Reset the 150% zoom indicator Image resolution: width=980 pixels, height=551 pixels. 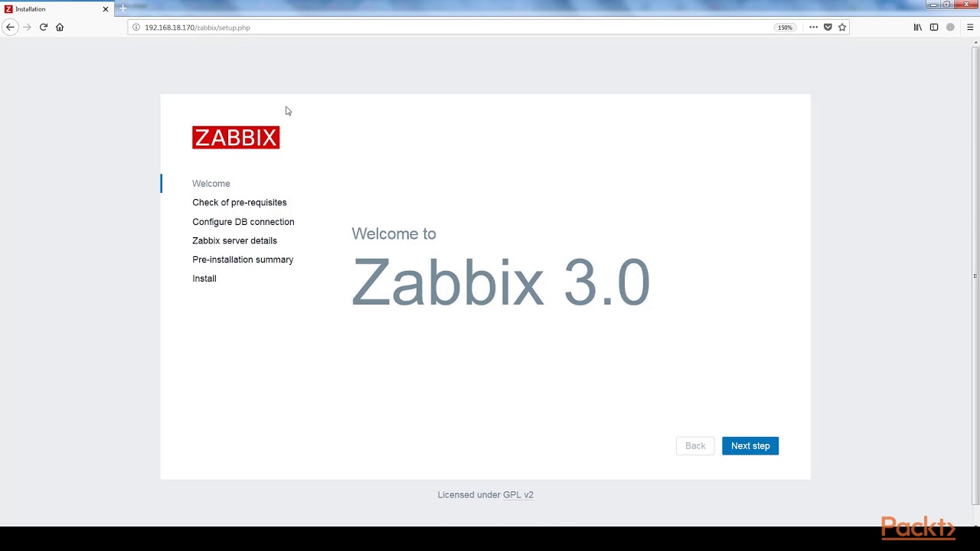785,28
